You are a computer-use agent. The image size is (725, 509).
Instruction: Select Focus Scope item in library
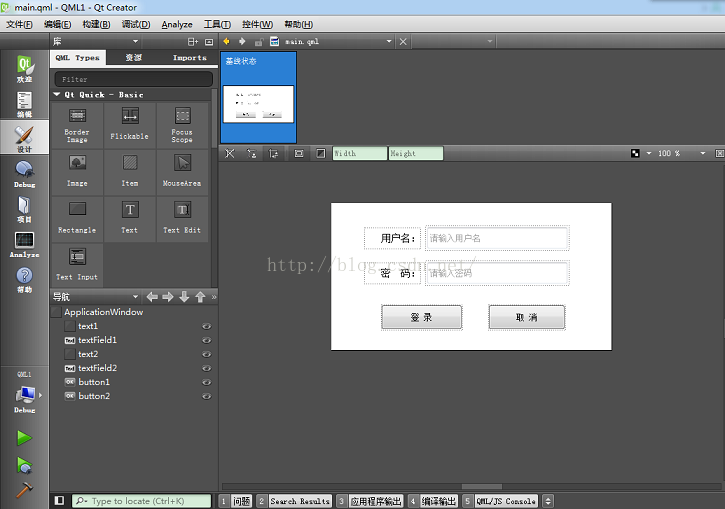(182, 126)
